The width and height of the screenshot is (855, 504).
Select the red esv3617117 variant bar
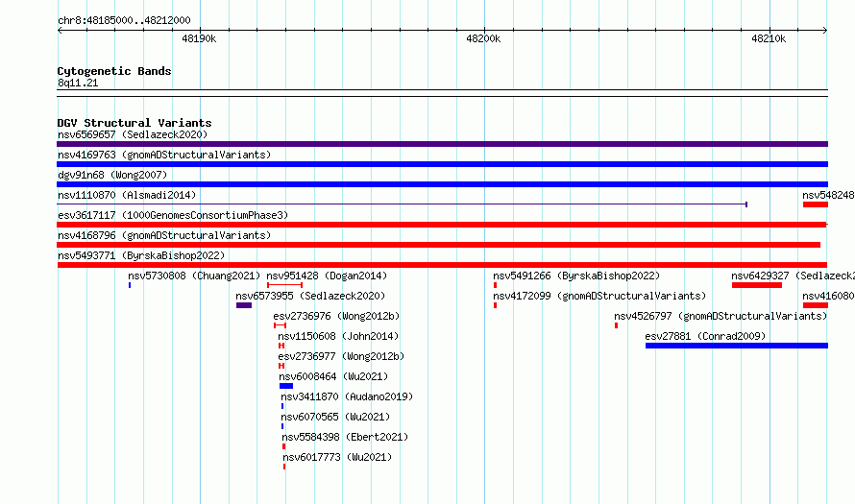[442, 225]
